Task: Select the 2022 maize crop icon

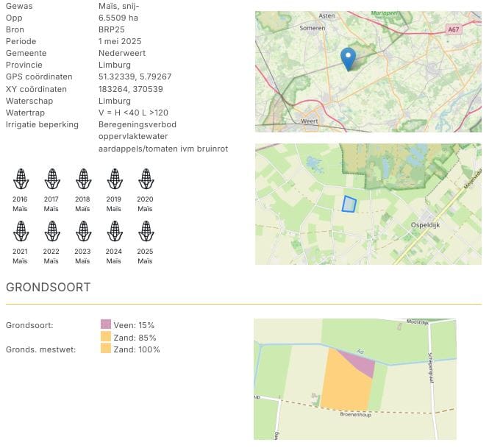Action: coord(51,231)
